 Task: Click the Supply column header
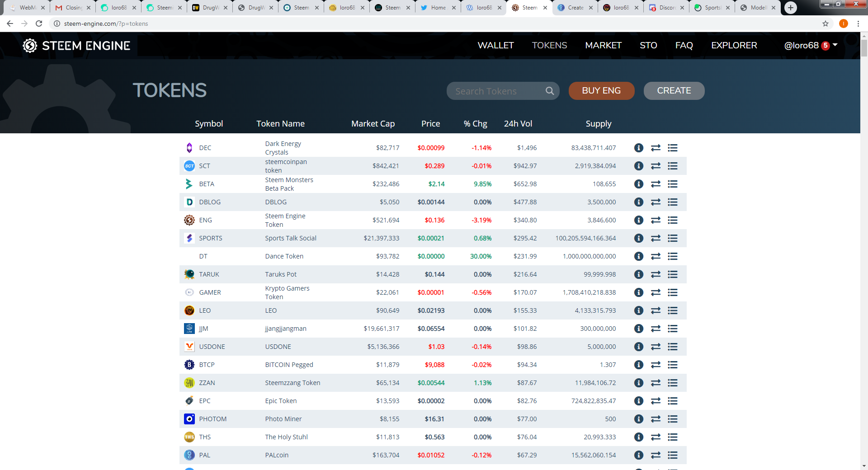pos(599,123)
